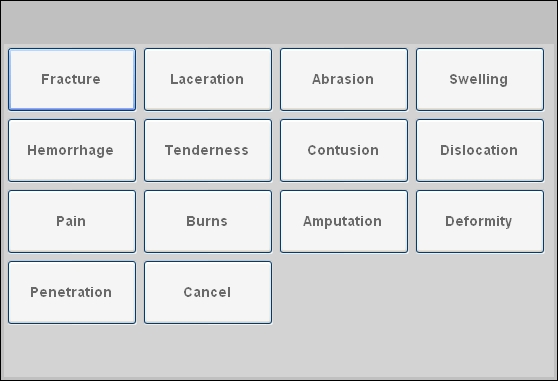Image resolution: width=558 pixels, height=381 pixels.
Task: Choose Penetration from the list
Action: (x=72, y=292)
